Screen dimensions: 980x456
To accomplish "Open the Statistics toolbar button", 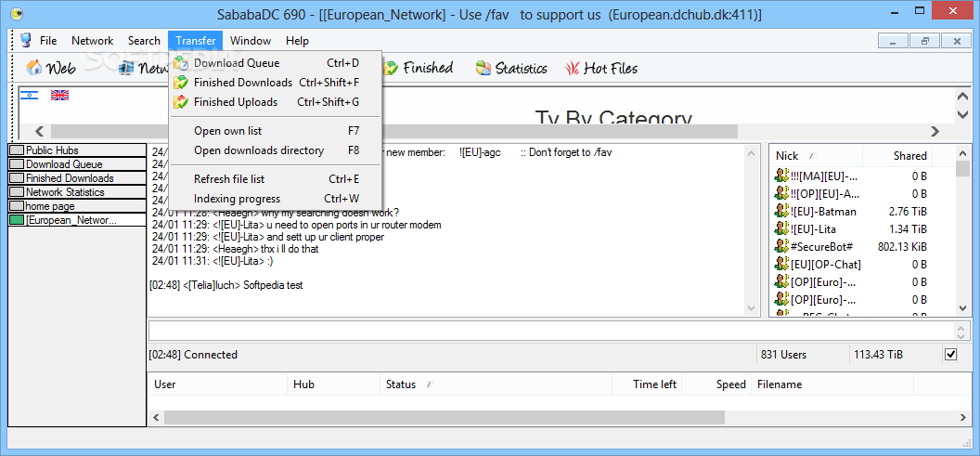I will coord(510,68).
